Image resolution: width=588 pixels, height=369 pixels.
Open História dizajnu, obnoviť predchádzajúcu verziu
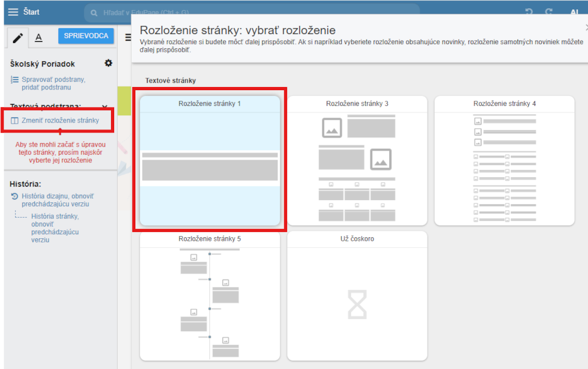58,200
